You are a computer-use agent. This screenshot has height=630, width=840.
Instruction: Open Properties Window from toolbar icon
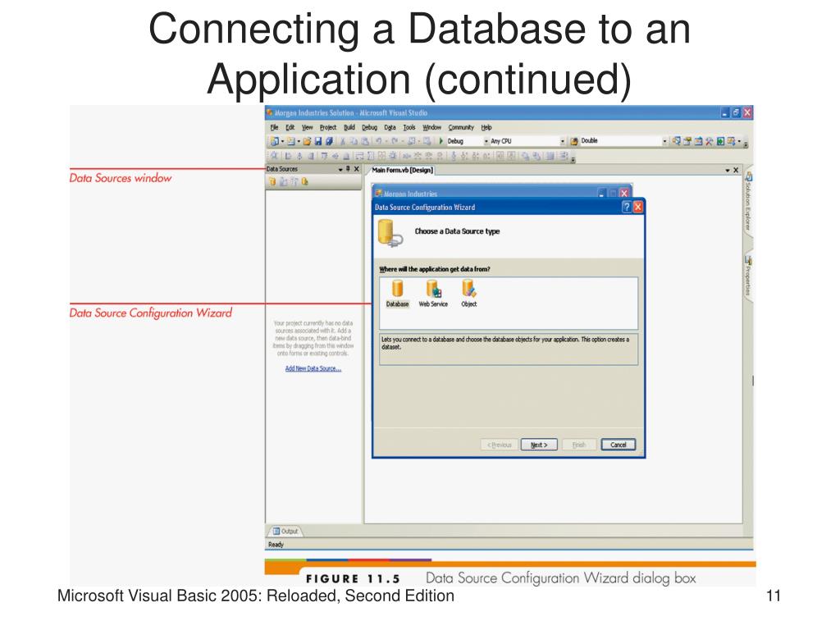click(x=687, y=141)
